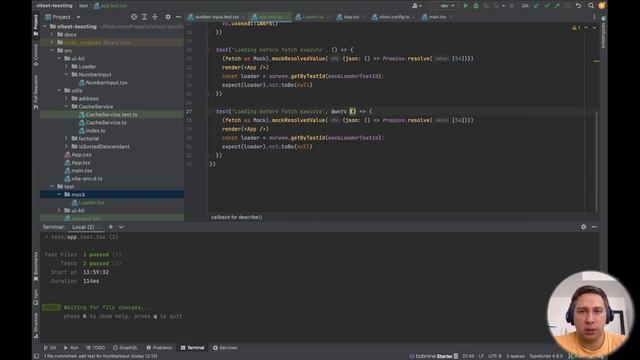Click the Terminal tool window tab
The image size is (640, 360).
(x=192, y=348)
